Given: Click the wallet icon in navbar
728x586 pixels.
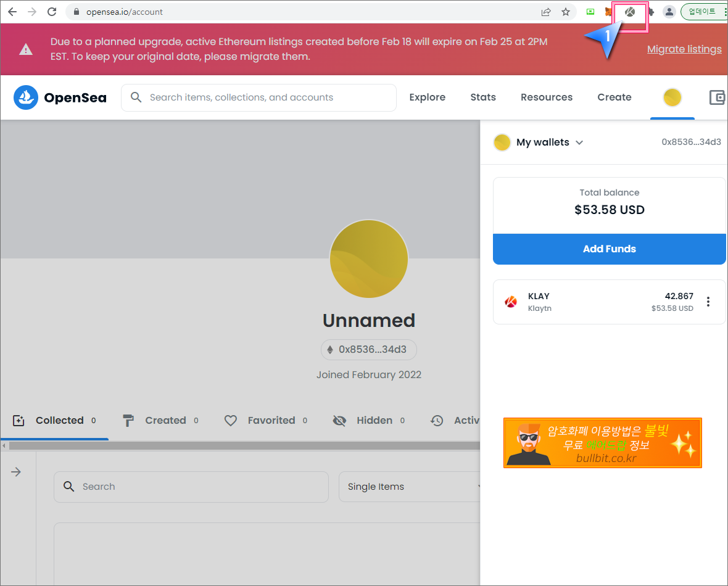Looking at the screenshot, I should coord(718,97).
